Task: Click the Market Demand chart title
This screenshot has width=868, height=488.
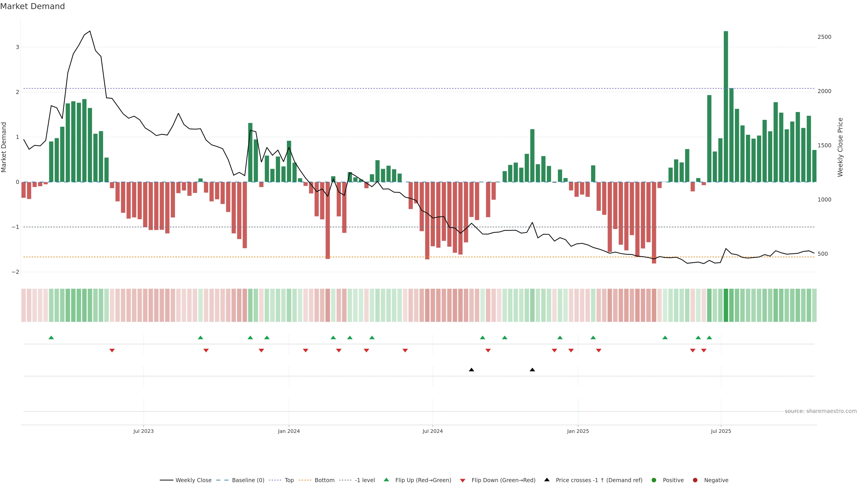Action: click(32, 6)
